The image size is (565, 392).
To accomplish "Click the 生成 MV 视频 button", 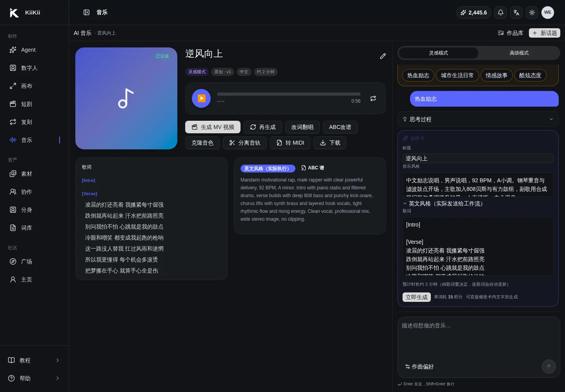I will pos(213,127).
